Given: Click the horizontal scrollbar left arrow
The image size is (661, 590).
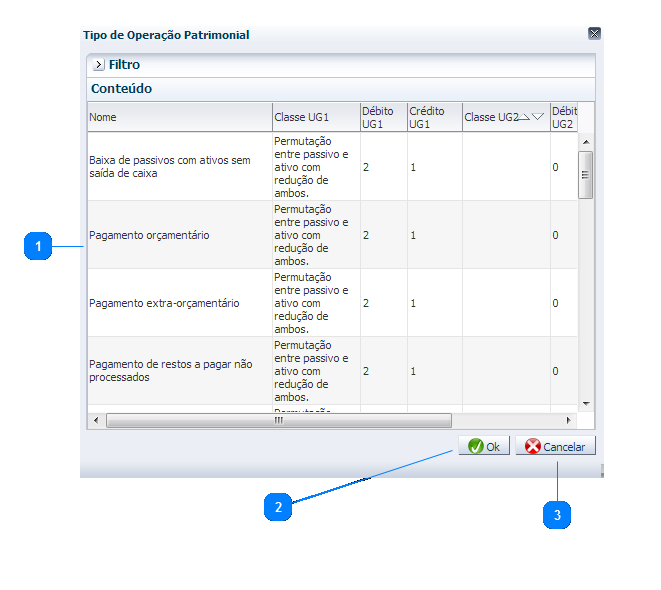Looking at the screenshot, I should pyautogui.click(x=96, y=421).
